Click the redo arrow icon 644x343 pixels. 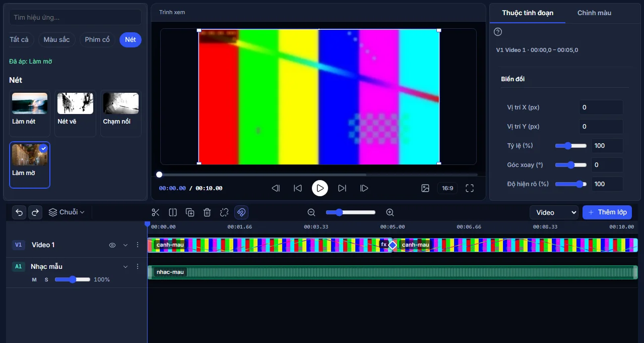click(x=35, y=212)
